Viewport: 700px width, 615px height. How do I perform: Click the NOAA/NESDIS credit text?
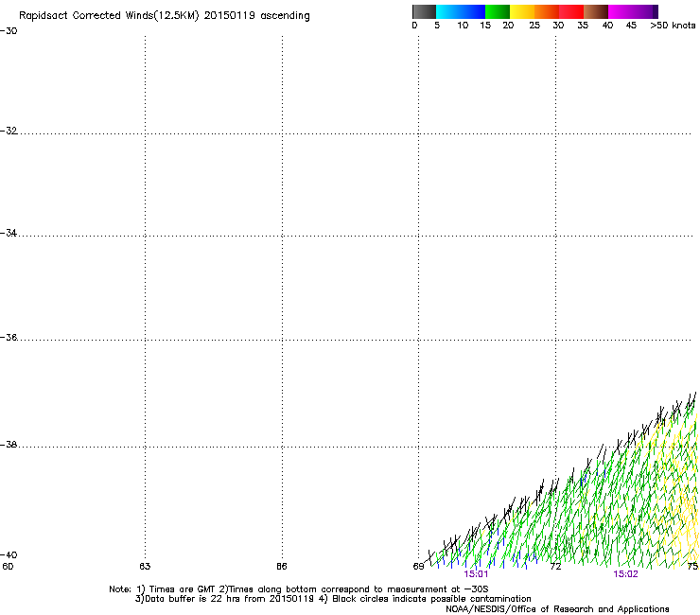pos(557,609)
